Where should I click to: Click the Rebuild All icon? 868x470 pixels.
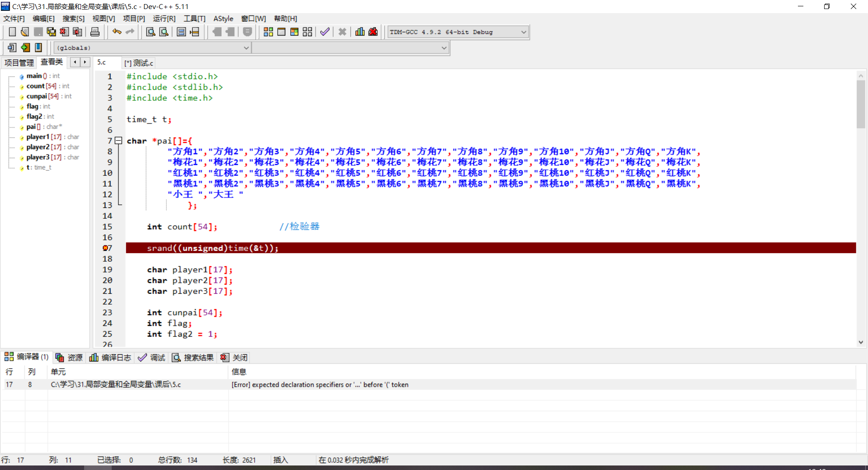[x=307, y=32]
